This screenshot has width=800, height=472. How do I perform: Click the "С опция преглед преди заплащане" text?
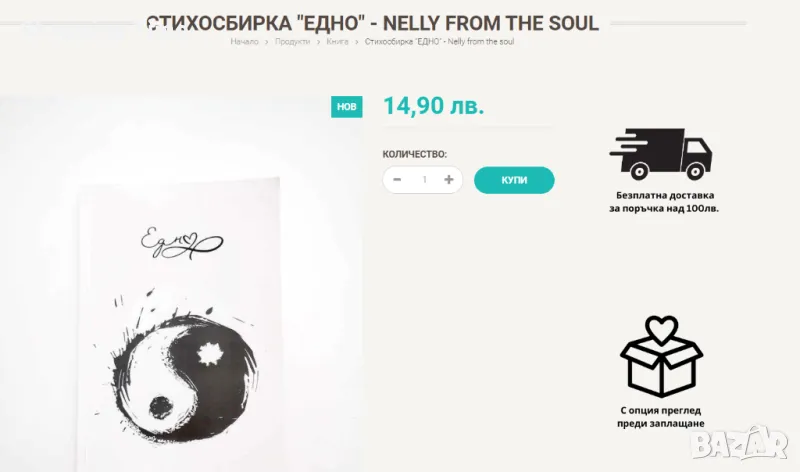coord(661,417)
